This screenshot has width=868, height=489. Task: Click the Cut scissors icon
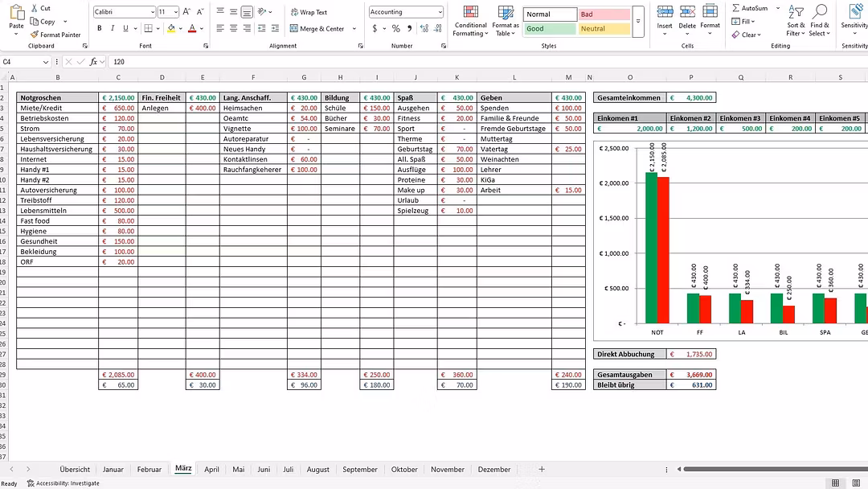tap(35, 8)
